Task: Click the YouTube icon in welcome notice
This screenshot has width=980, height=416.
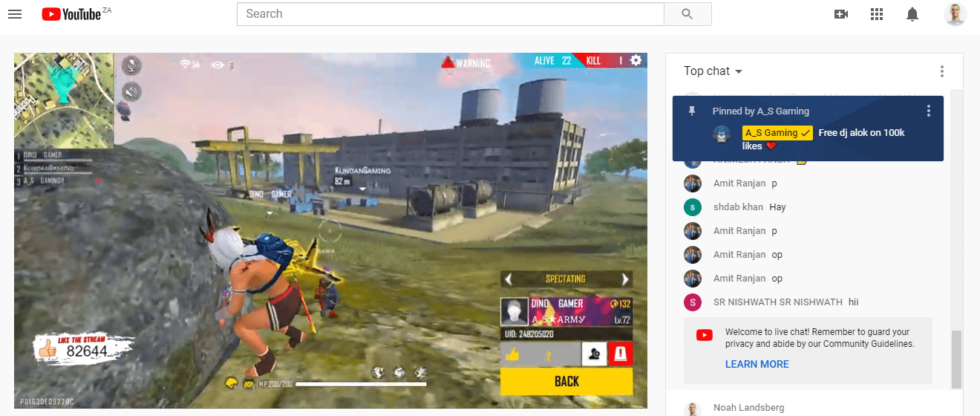Action: [705, 336]
